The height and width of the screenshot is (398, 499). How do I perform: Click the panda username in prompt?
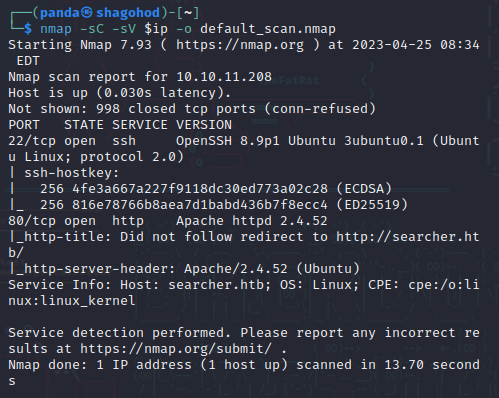[60, 13]
